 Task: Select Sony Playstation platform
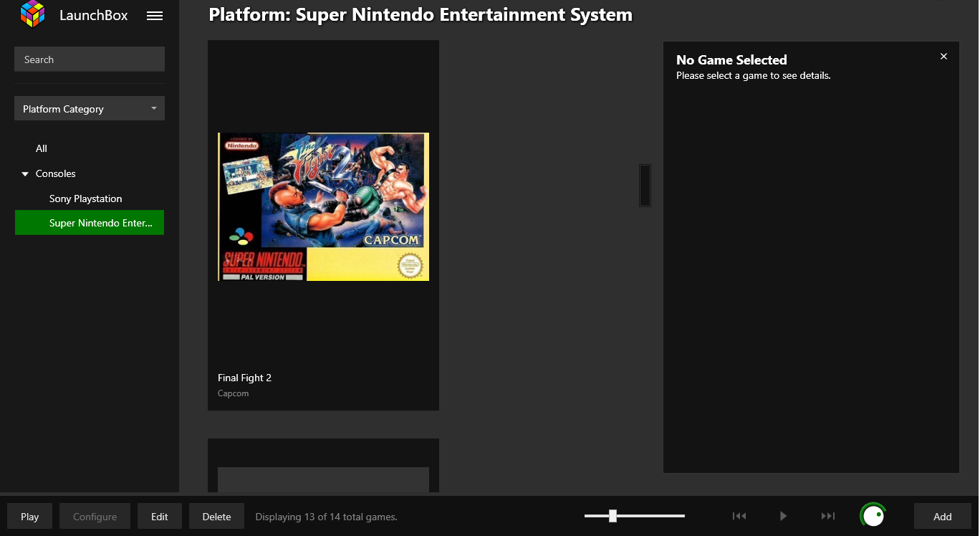point(86,198)
